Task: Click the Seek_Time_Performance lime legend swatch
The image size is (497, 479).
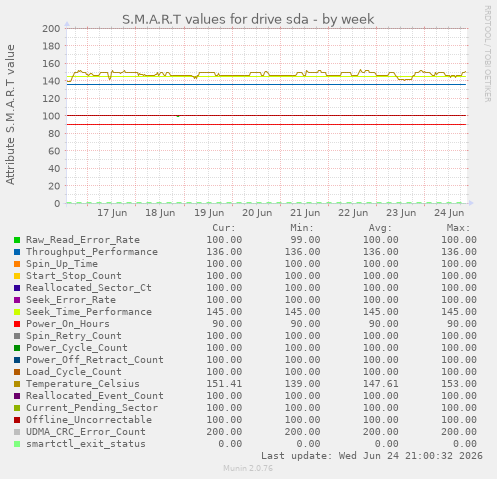Action: 17,312
